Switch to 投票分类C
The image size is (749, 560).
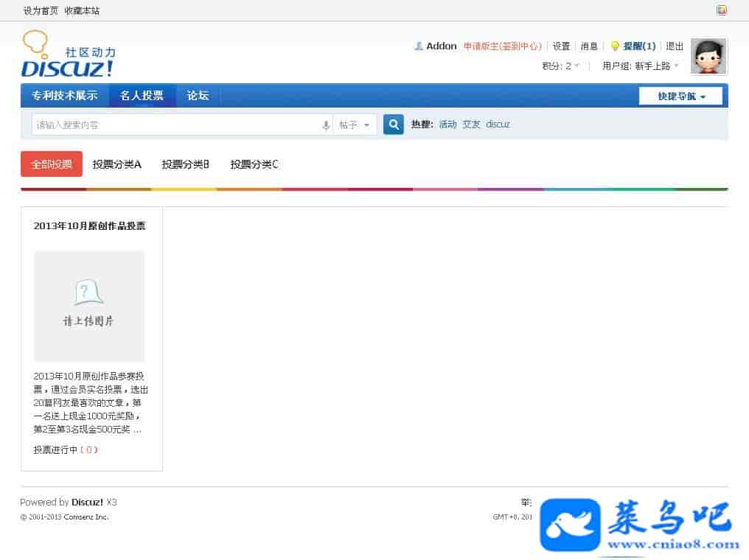tap(254, 165)
